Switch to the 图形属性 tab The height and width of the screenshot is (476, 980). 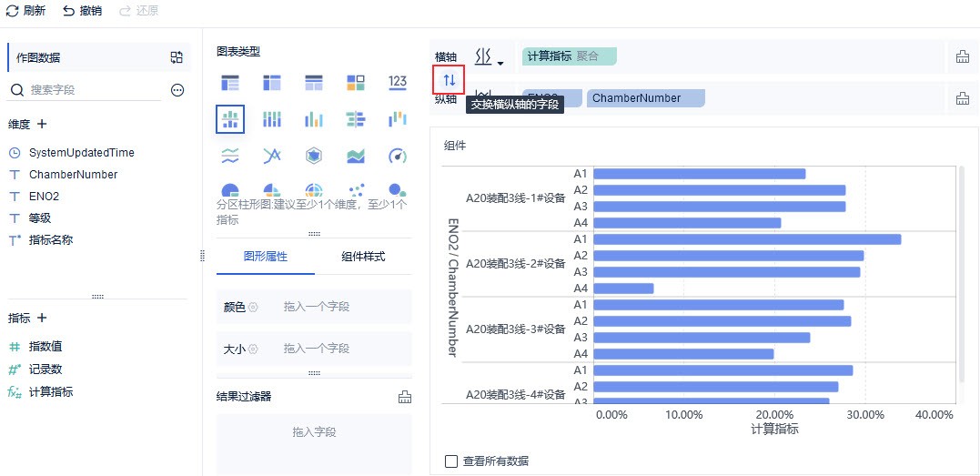point(265,257)
